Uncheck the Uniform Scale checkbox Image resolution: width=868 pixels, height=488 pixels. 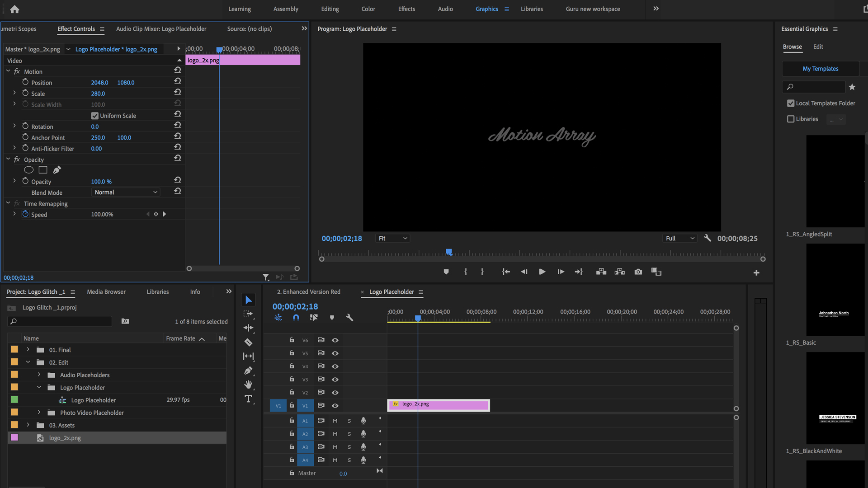[x=94, y=116]
